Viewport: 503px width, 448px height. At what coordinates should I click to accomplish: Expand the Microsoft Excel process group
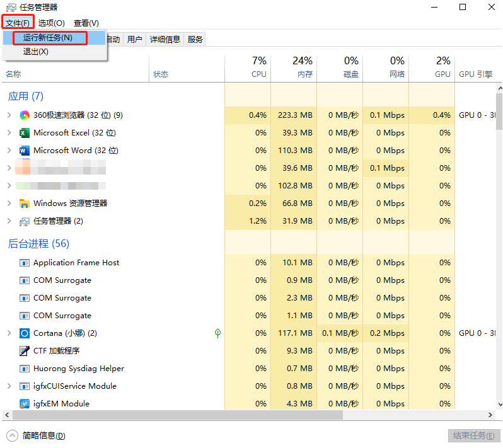pos(9,133)
